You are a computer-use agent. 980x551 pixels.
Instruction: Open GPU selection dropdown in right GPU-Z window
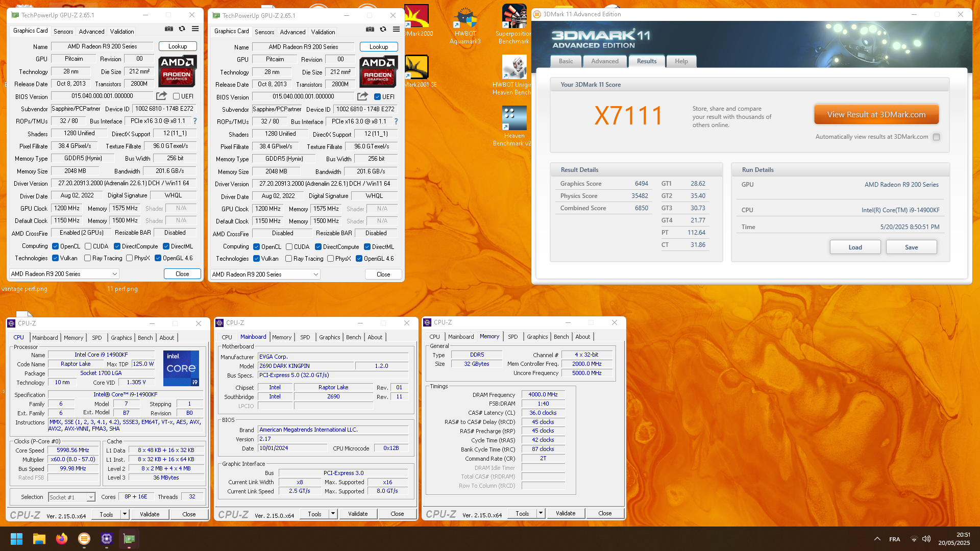click(x=265, y=274)
